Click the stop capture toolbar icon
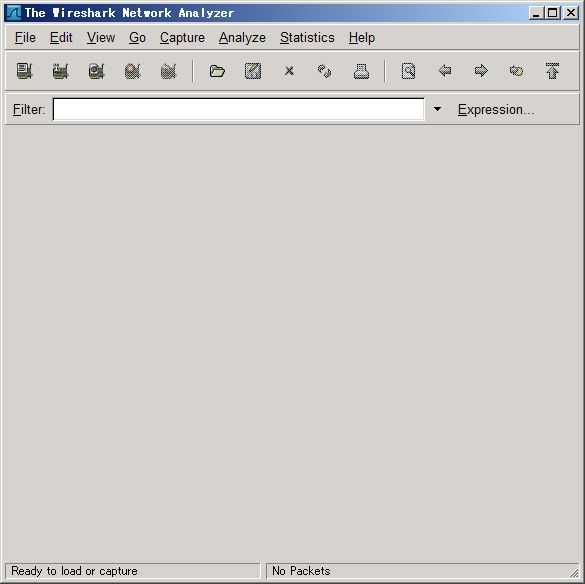The image size is (585, 584). coord(132,71)
